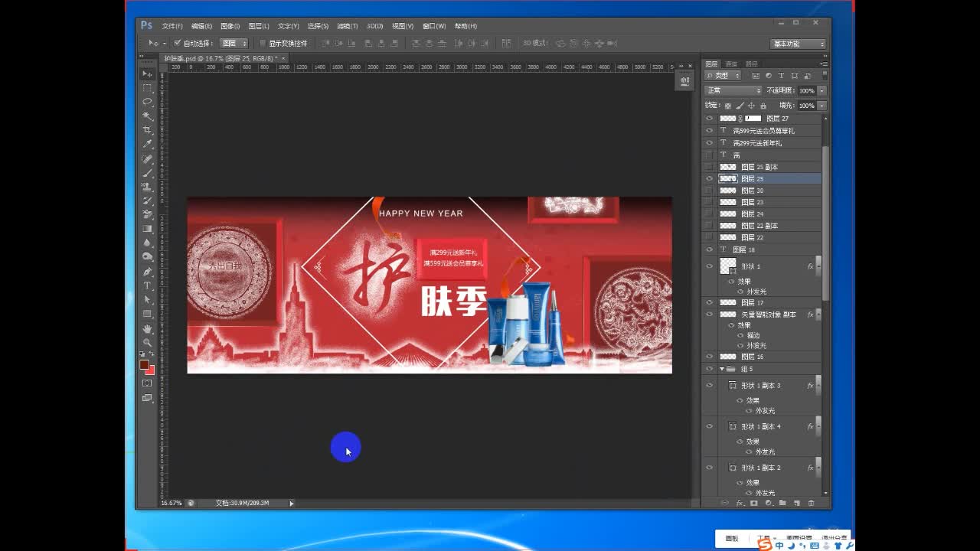Click the foreground color swatch

[144, 364]
